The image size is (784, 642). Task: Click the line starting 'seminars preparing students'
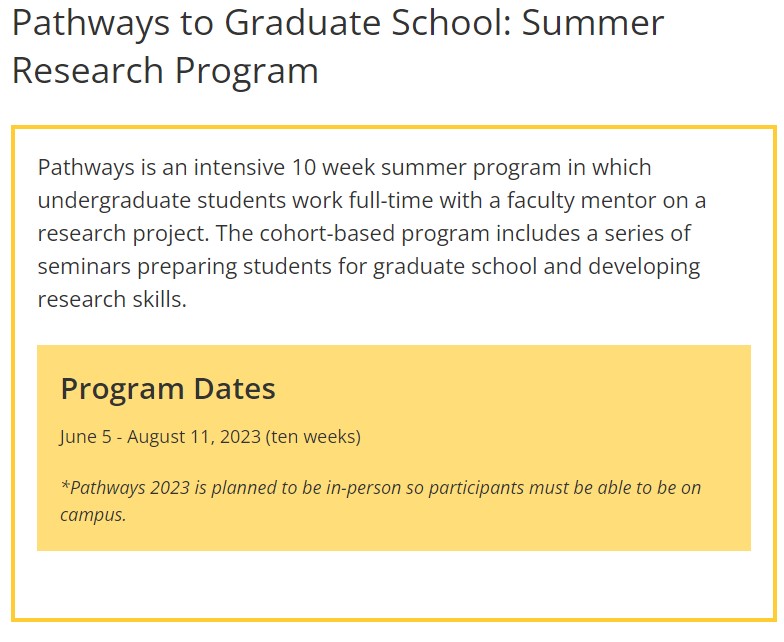click(x=369, y=266)
